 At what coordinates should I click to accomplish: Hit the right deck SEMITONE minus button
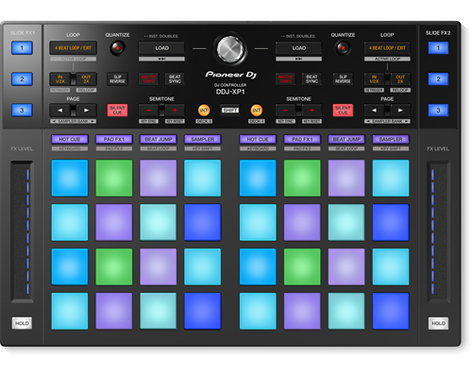coord(285,110)
